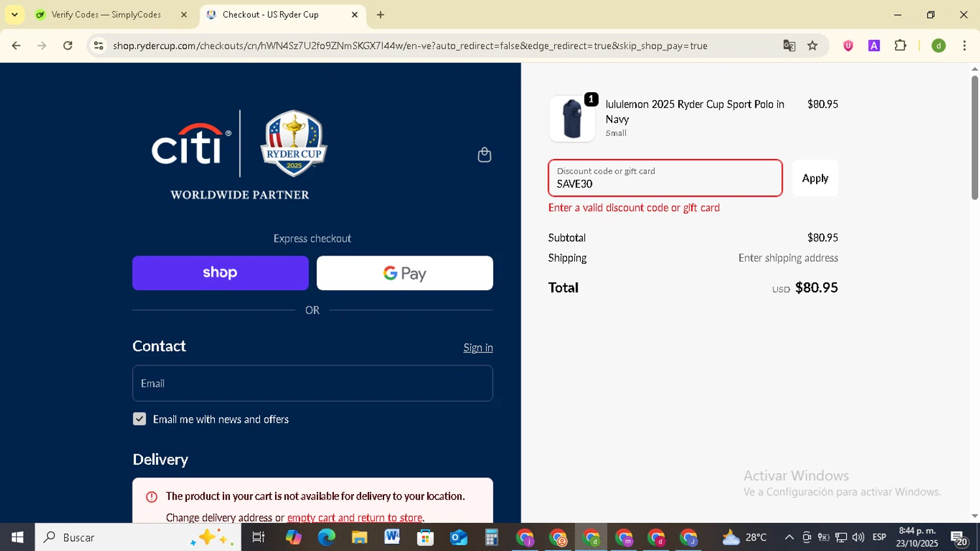
Task: Open Microsoft Word from the taskbar
Action: (392, 537)
